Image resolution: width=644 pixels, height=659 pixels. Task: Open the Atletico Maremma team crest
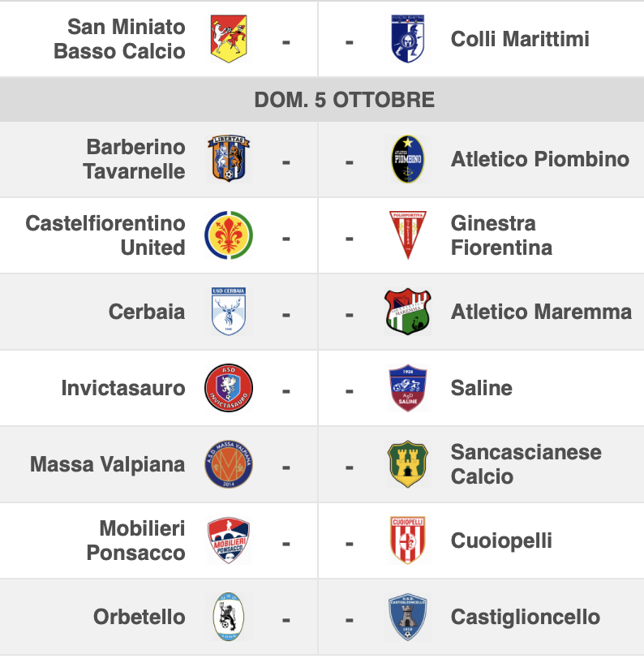[407, 312]
